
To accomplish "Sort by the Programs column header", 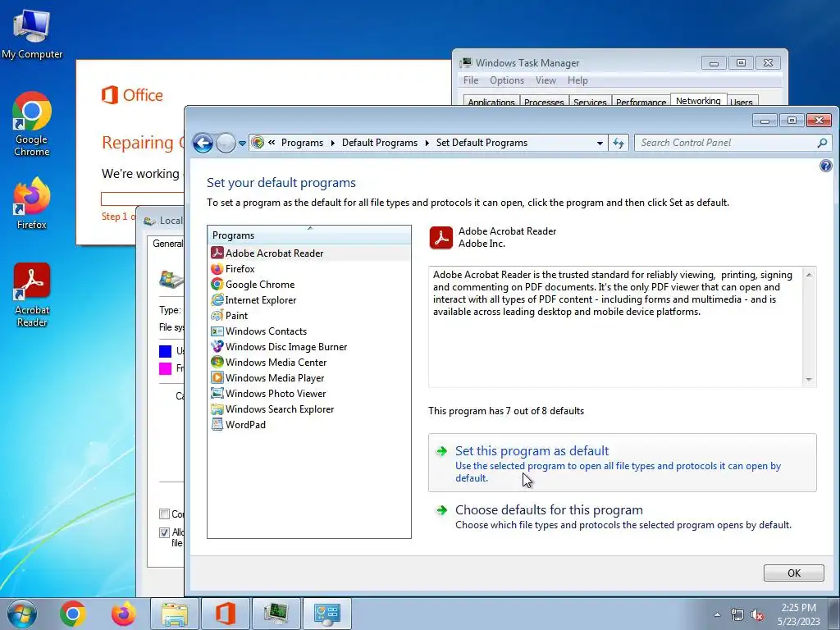I will pos(309,235).
